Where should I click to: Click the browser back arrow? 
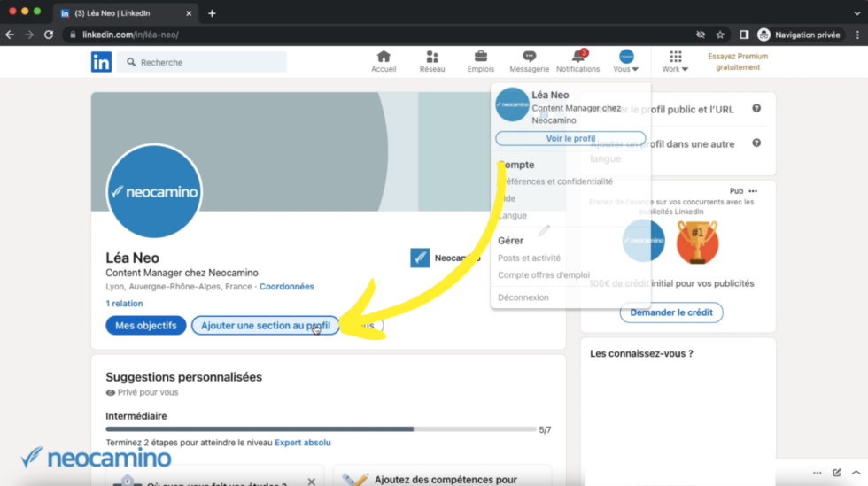[10, 35]
